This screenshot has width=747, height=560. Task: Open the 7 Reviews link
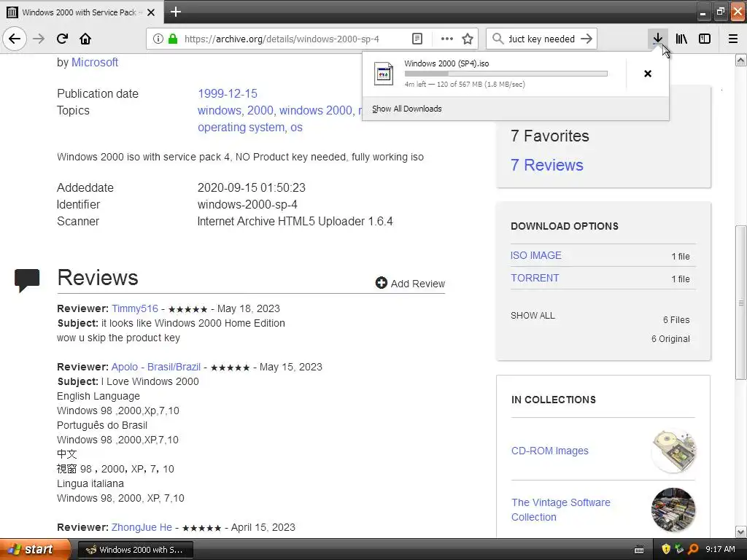pyautogui.click(x=547, y=165)
